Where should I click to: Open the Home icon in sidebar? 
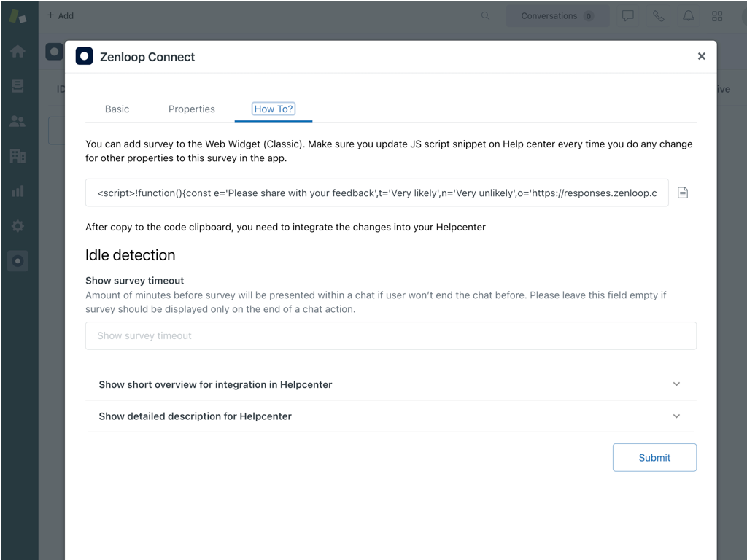tap(18, 51)
